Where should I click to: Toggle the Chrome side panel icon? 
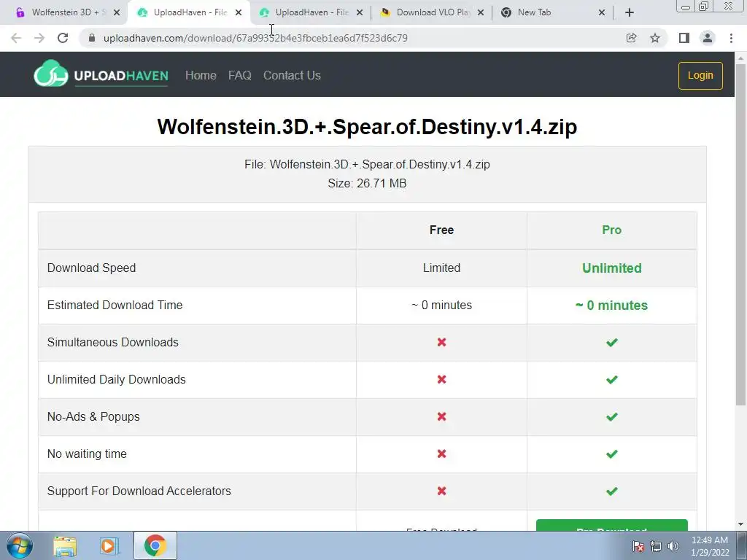(684, 38)
